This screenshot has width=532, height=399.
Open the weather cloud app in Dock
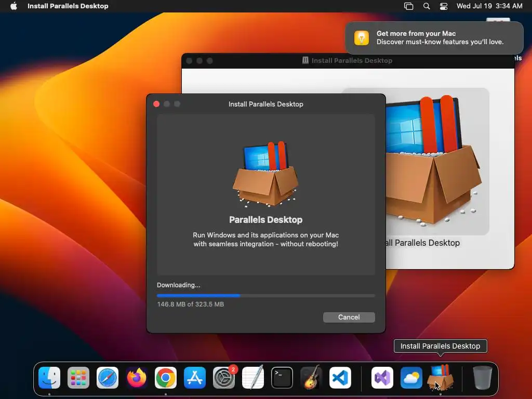(411, 377)
